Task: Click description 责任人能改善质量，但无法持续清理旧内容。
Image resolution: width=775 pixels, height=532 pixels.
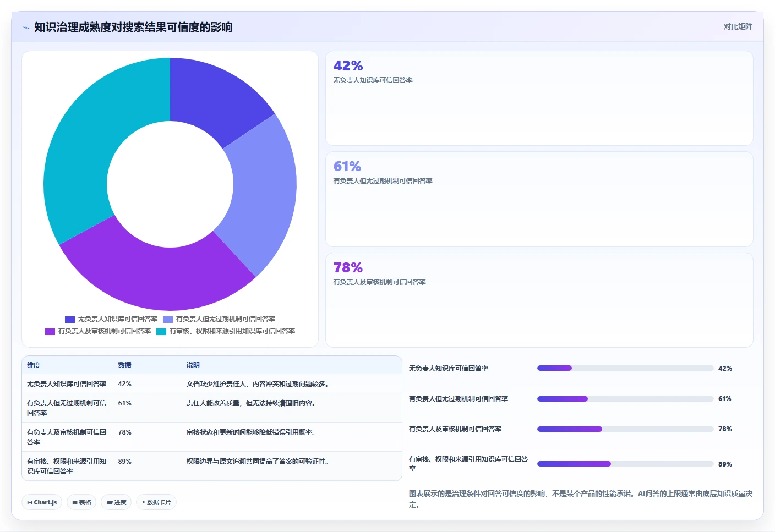Action: click(x=252, y=403)
